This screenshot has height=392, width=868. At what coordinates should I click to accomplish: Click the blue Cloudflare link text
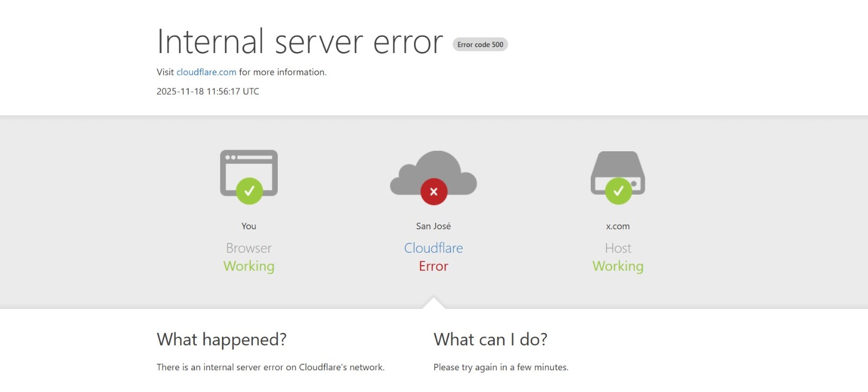(433, 248)
